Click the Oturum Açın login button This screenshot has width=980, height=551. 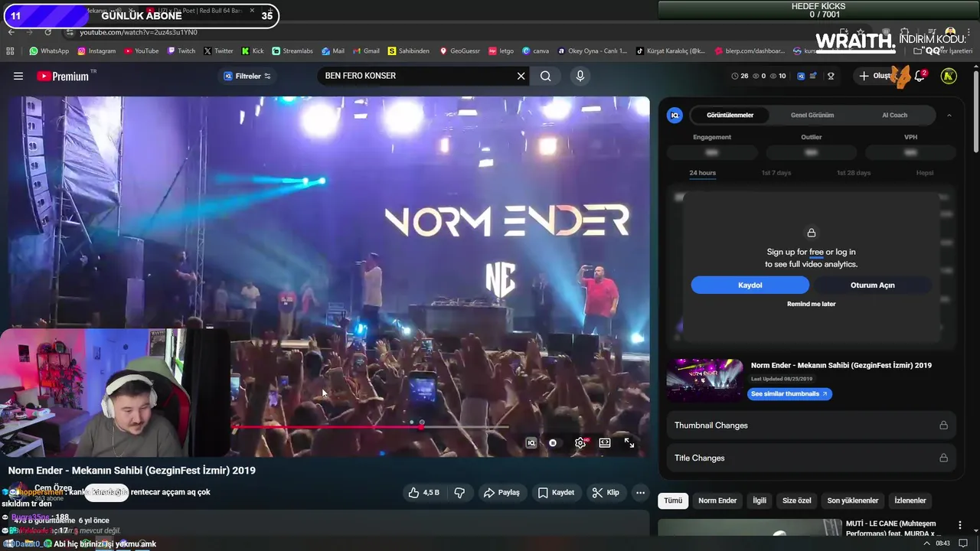click(x=872, y=285)
